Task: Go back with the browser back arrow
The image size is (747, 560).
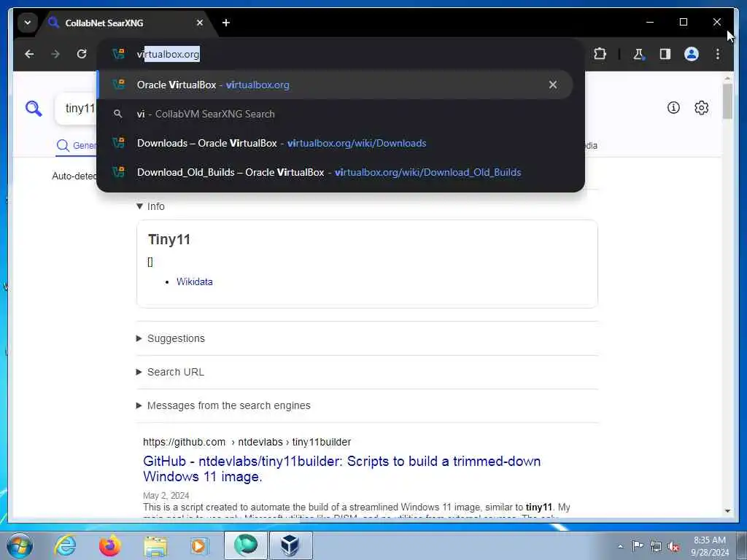Action: [x=29, y=54]
